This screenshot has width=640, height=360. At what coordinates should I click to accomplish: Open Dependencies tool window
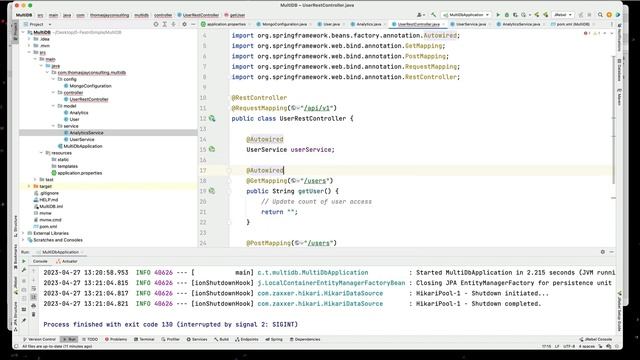pos(305,339)
